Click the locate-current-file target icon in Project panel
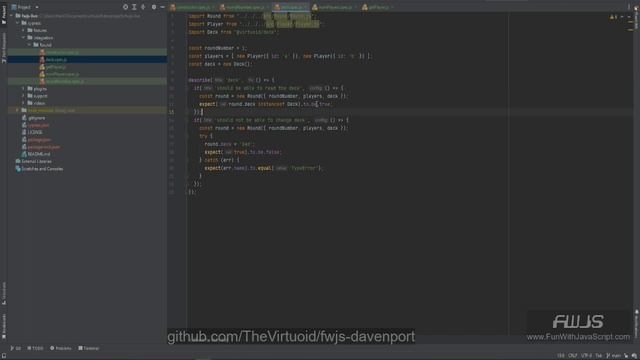 [x=125, y=7]
